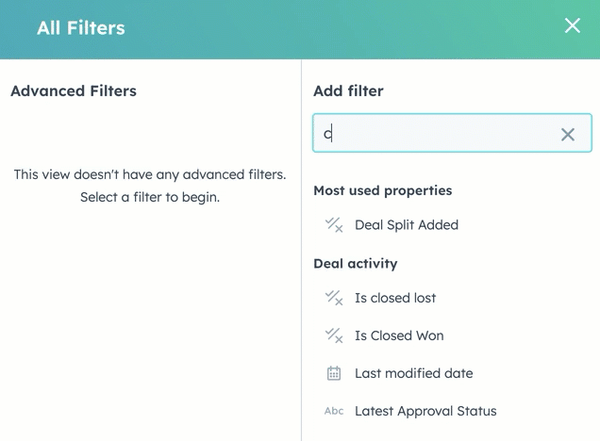Click the 'Select a filter to begin' text

pyautogui.click(x=150, y=197)
